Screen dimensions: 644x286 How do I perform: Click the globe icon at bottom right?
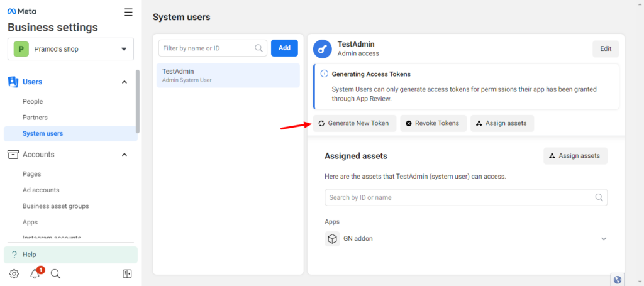[617, 280]
